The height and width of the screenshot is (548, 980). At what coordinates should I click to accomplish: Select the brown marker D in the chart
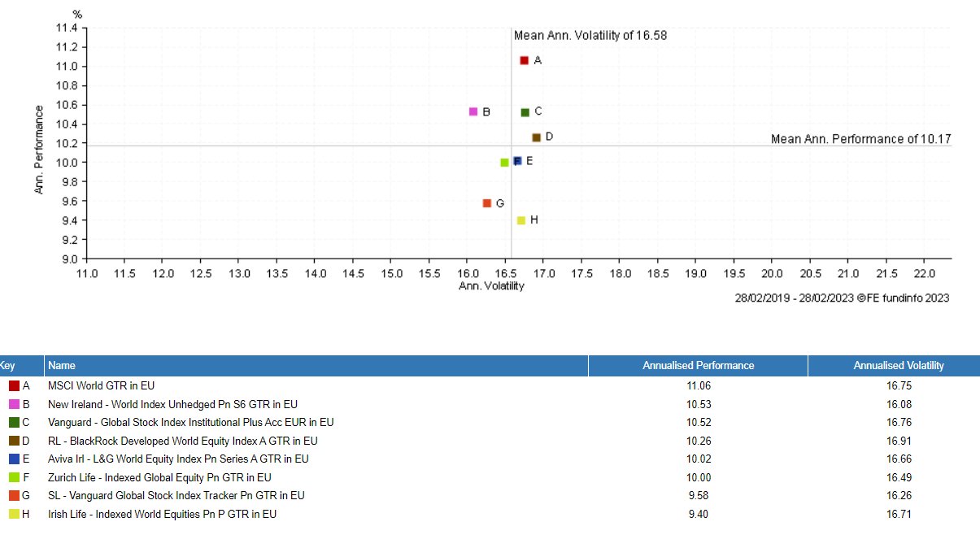pos(537,137)
